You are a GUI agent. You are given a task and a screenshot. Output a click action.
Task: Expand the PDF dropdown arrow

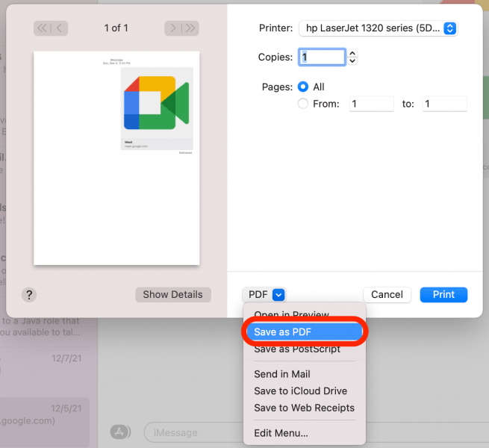(x=278, y=294)
